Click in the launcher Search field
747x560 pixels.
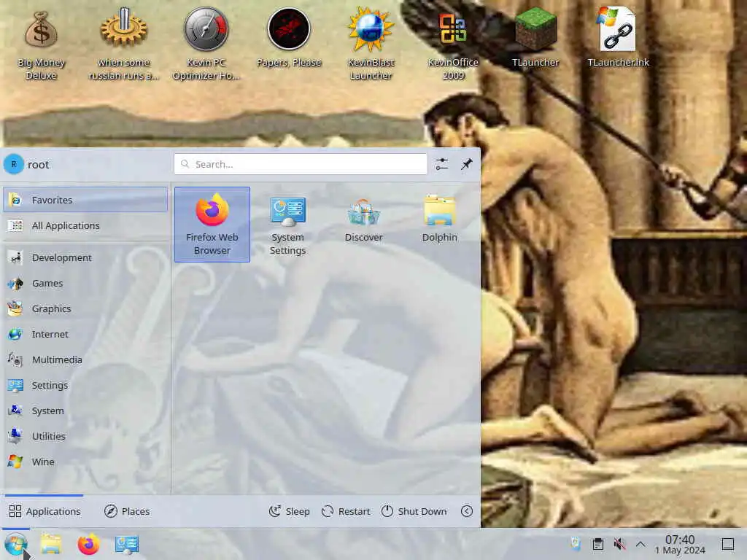click(x=301, y=164)
